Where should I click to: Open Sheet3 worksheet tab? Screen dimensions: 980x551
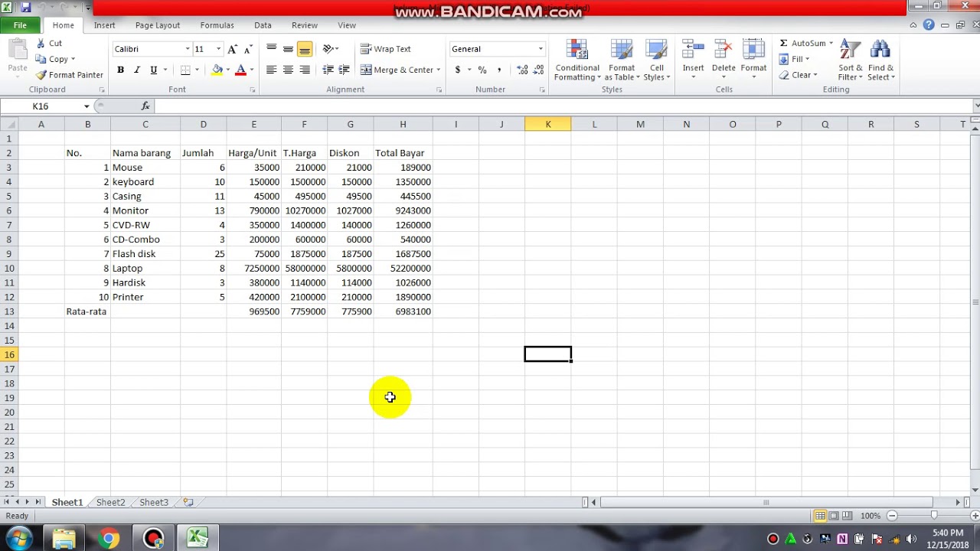tap(154, 503)
